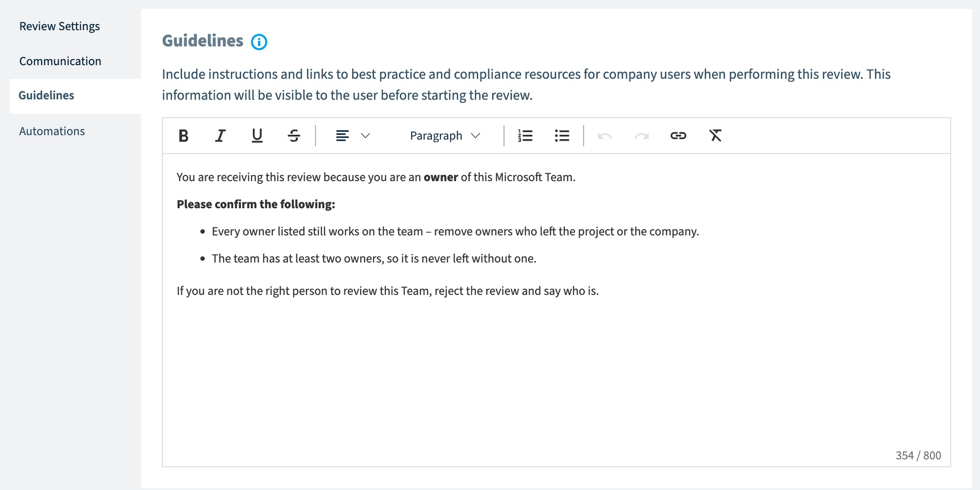Click the bullet "The team has at least two owners"
The image size is (980, 490).
click(374, 259)
